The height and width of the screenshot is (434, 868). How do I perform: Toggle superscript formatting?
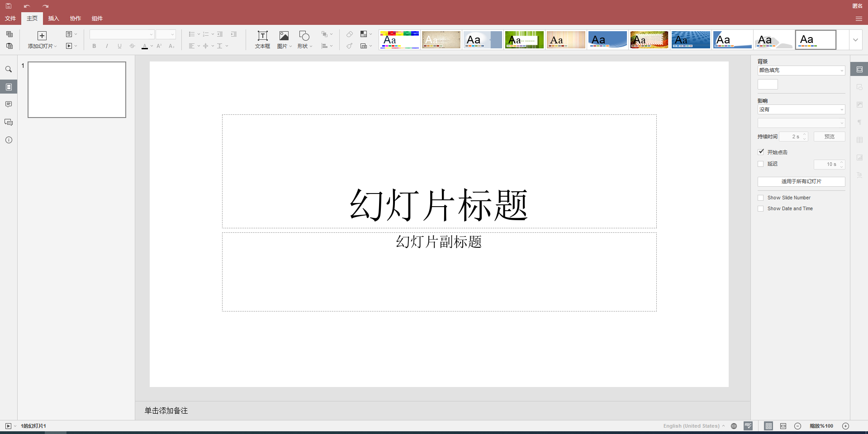(159, 46)
